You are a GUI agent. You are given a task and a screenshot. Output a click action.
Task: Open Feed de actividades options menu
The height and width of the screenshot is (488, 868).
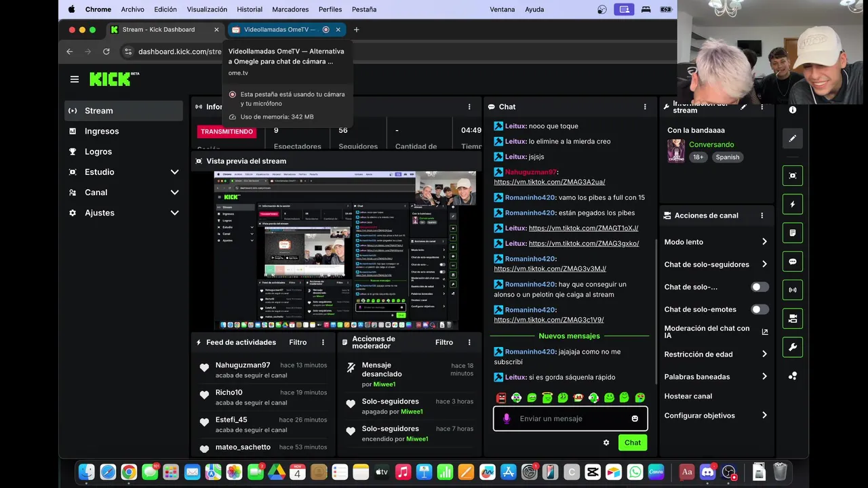tap(323, 342)
